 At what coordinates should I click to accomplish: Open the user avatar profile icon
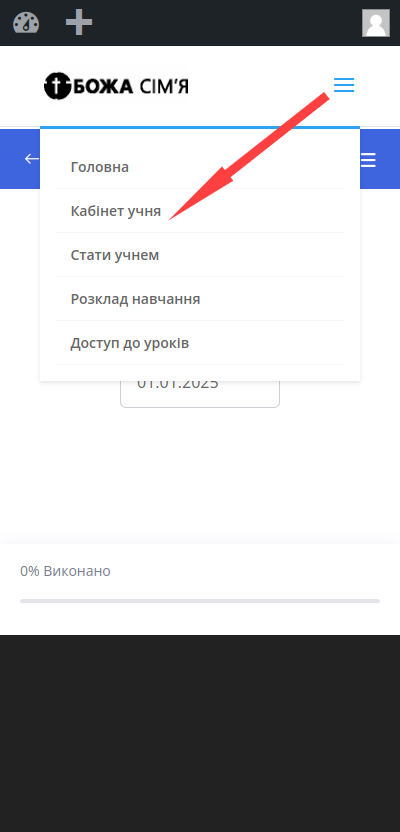[x=376, y=23]
